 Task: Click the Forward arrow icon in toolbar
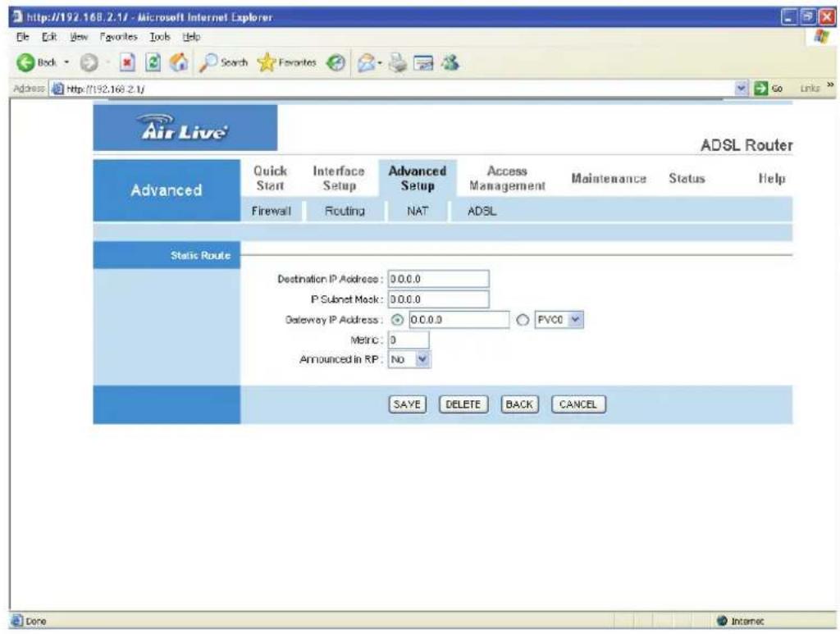pyautogui.click(x=89, y=62)
